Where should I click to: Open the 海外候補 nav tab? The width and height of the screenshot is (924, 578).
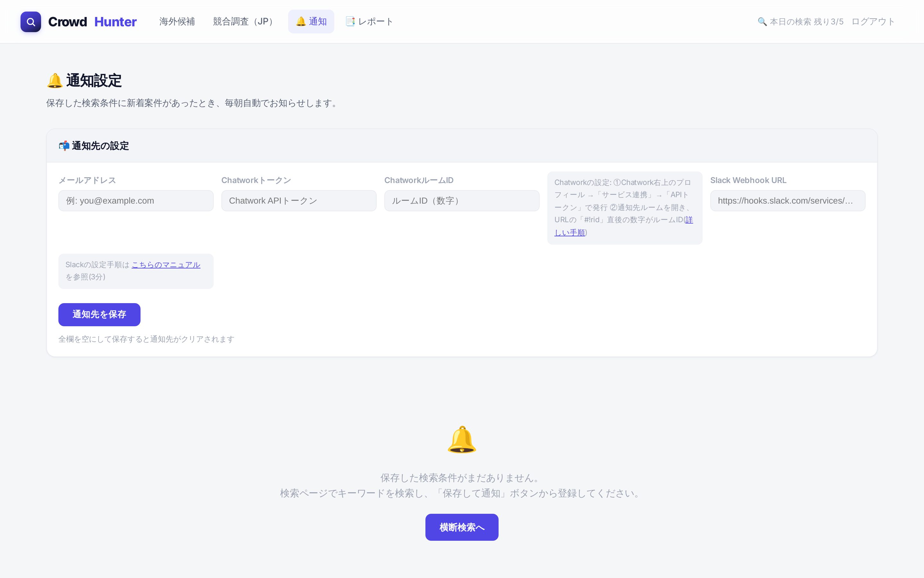point(177,22)
